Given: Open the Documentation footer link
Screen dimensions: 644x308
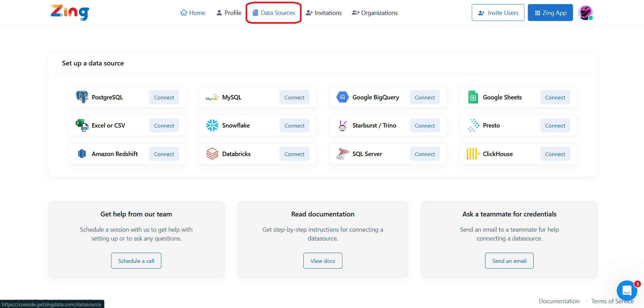Looking at the screenshot, I should [x=559, y=301].
